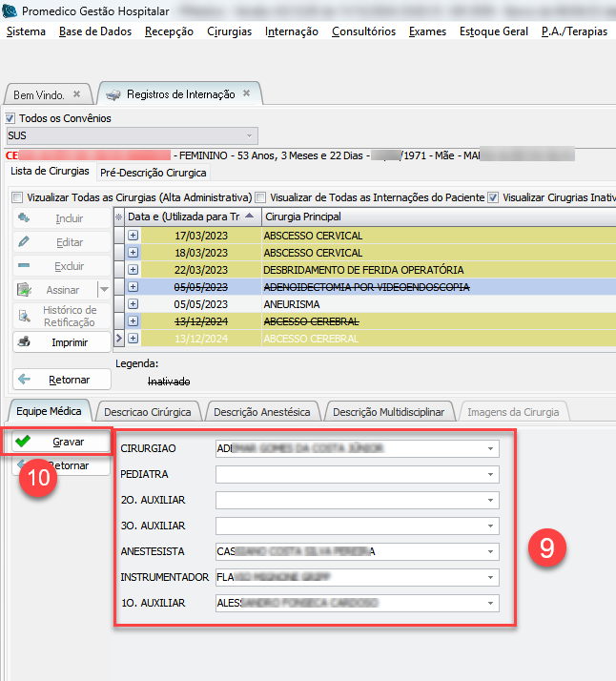Click the printer icon on Imprimir
Screen dimensions: 616x681
[x=26, y=342]
